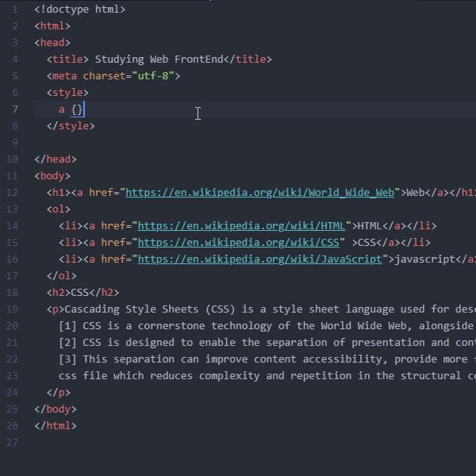
Task: Click the opening ol tag on line 13
Action: 58,209
